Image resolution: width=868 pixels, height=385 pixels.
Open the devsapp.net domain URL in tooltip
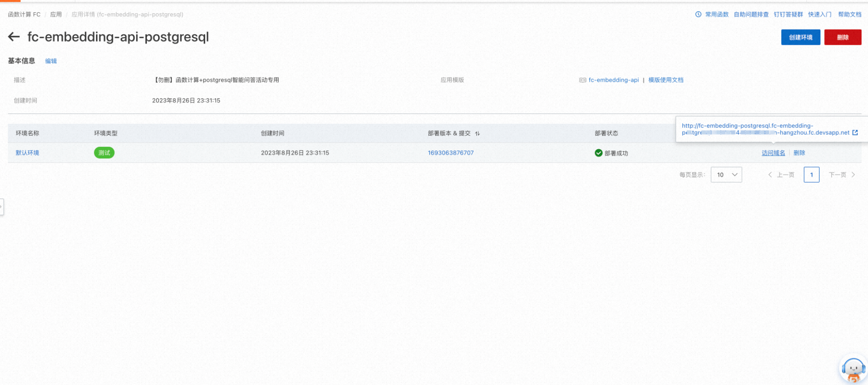point(765,129)
